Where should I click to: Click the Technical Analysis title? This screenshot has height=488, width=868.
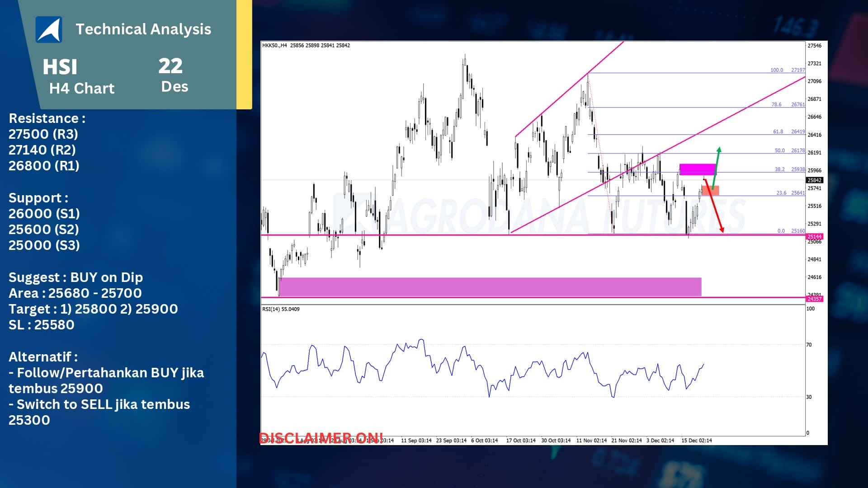(143, 29)
